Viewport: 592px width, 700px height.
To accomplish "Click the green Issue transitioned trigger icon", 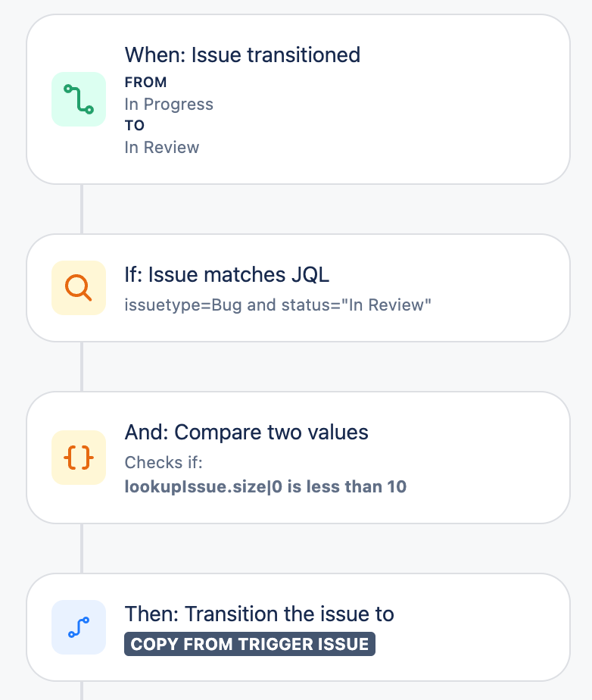I will point(79,99).
